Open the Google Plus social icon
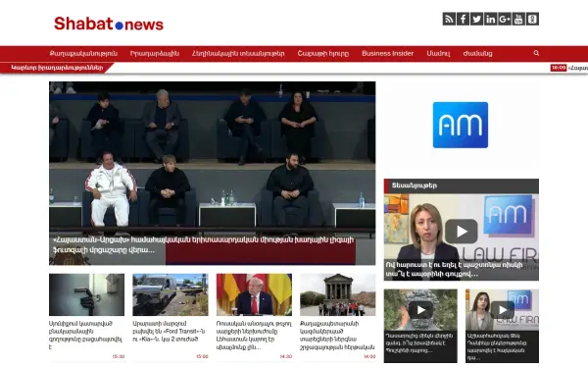The image size is (588, 368). 505,19
